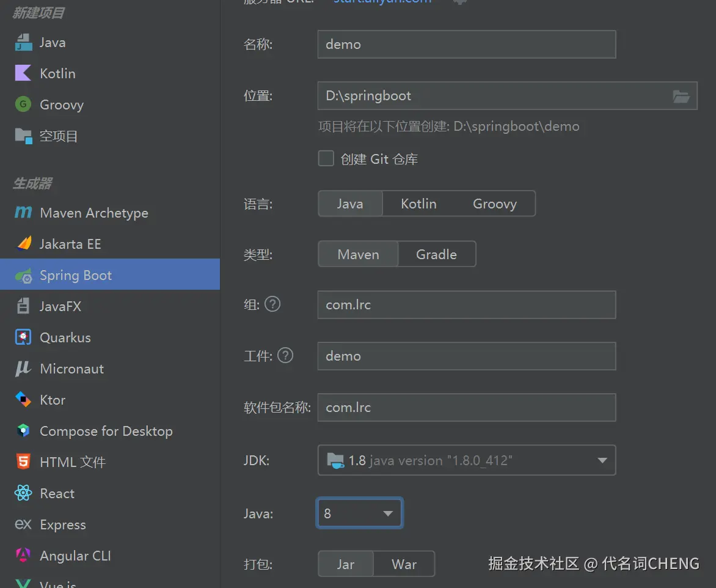
Task: Click the Groovy green G icon
Action: tap(23, 104)
